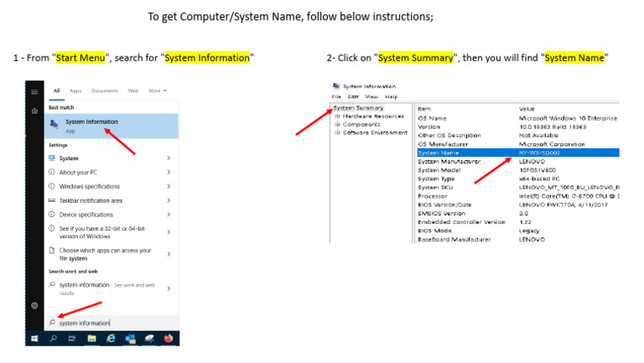This screenshot has height=363, width=644.
Task: Open the System Information best match result
Action: pos(112,126)
